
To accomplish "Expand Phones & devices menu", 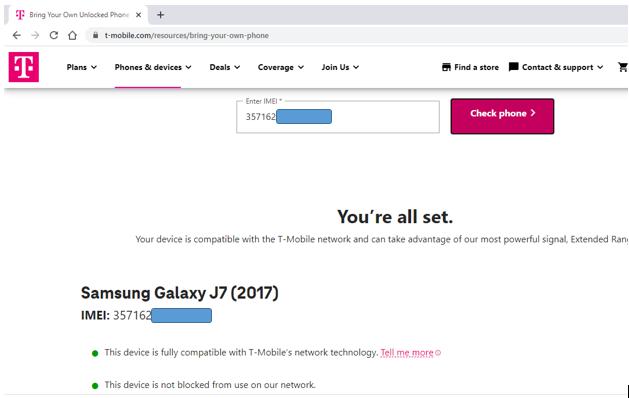I will point(153,67).
